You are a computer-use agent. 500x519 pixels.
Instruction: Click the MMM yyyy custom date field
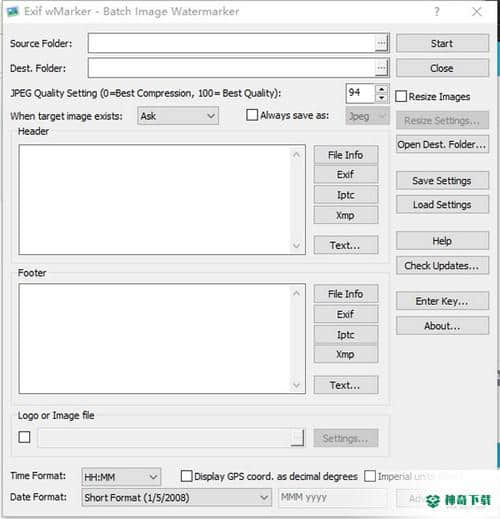click(x=332, y=498)
